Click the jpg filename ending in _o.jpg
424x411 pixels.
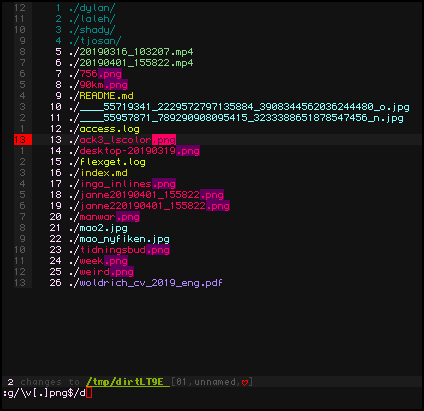[239, 107]
